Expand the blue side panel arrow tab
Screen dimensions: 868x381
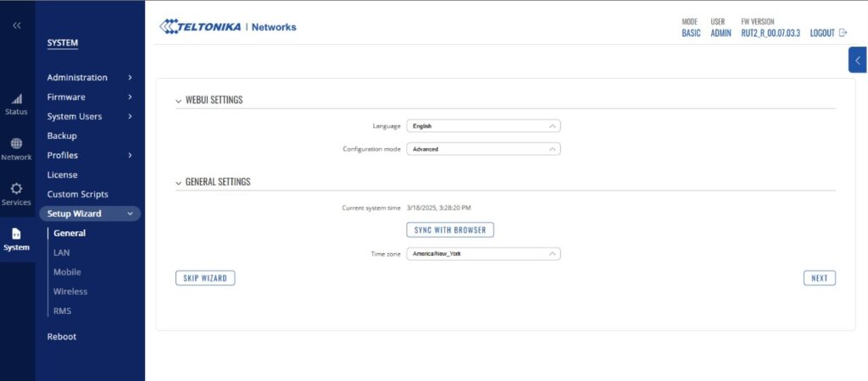click(858, 60)
